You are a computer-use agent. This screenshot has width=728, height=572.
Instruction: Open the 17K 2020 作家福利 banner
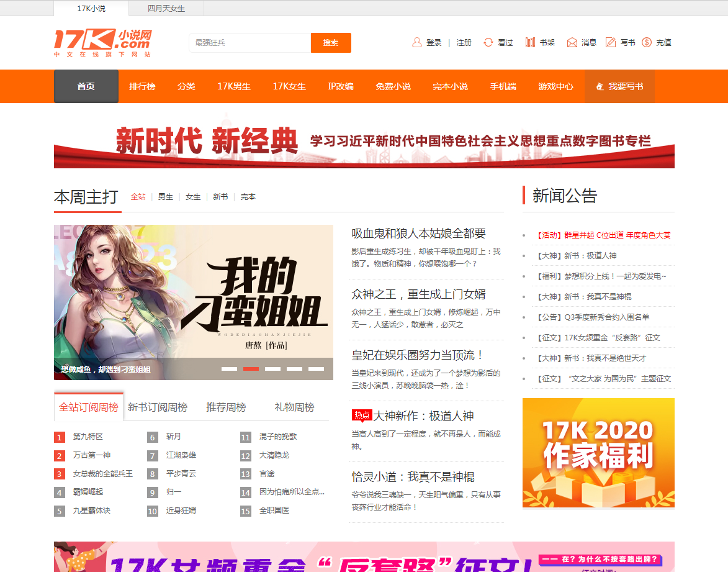coord(598,453)
